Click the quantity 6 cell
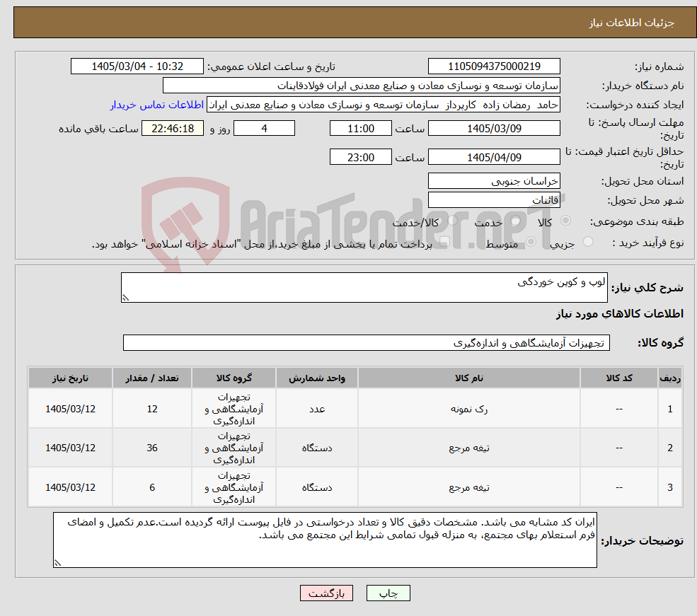Screen dimensions: 697x616 pyautogui.click(x=152, y=487)
